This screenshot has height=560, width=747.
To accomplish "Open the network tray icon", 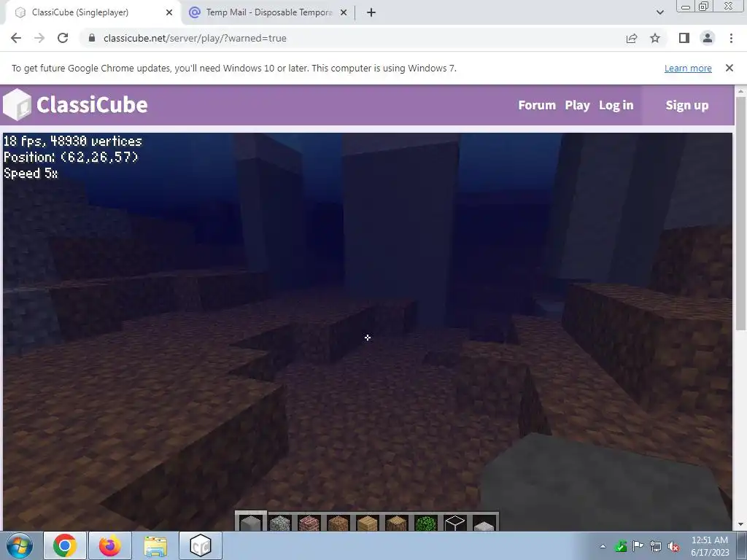I will 656,546.
